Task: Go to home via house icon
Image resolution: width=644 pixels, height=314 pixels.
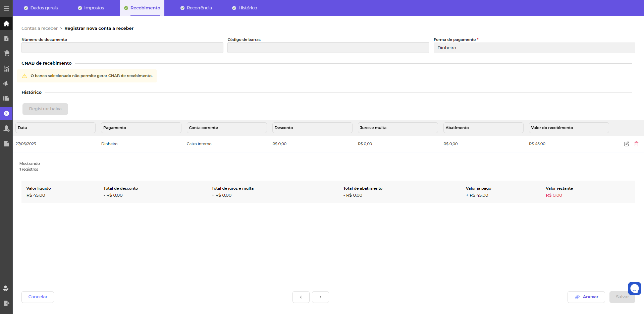Action: [6, 24]
